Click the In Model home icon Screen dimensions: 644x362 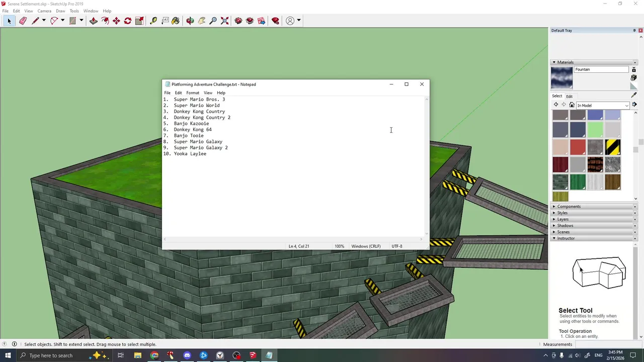pos(572,105)
